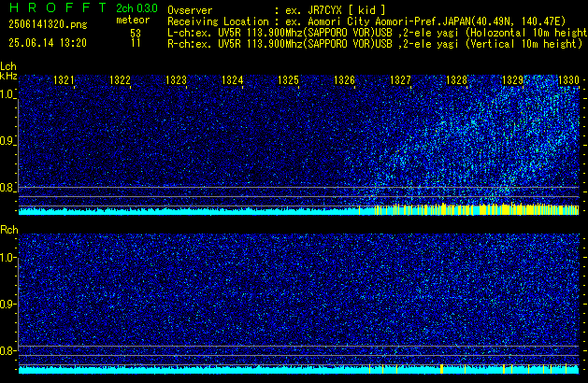Screen dimensions: 588x383
Task: Click the 1325 time marker
Action: [x=288, y=80]
